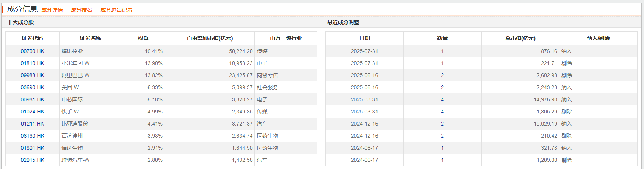Open stock code 09988.HK
This screenshot has height=169, width=644.
click(33, 75)
